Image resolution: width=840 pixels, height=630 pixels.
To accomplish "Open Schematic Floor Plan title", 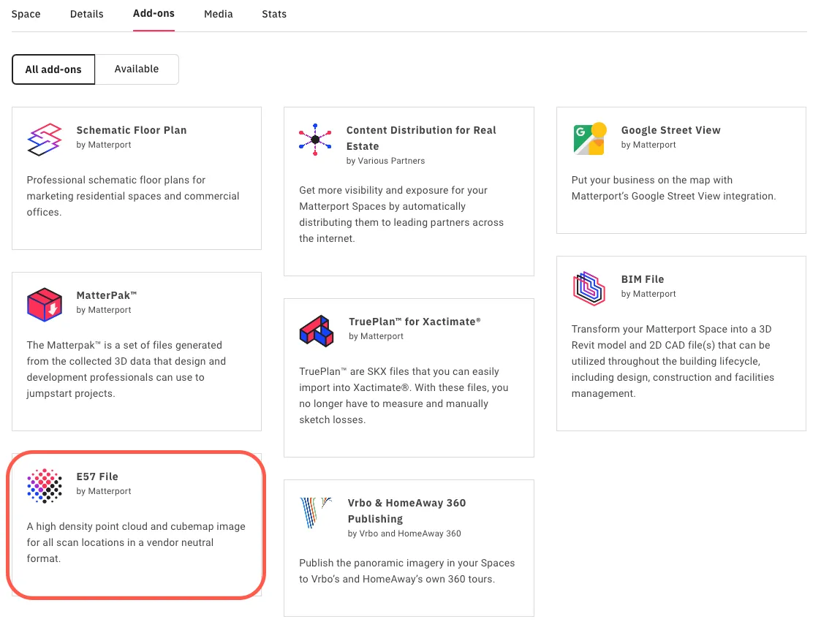I will pyautogui.click(x=132, y=130).
